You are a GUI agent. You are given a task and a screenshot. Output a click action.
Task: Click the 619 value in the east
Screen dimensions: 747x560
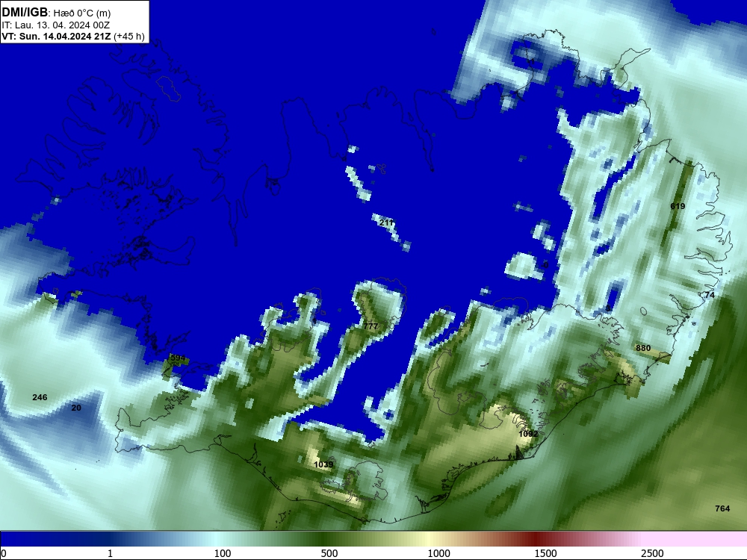(x=678, y=206)
